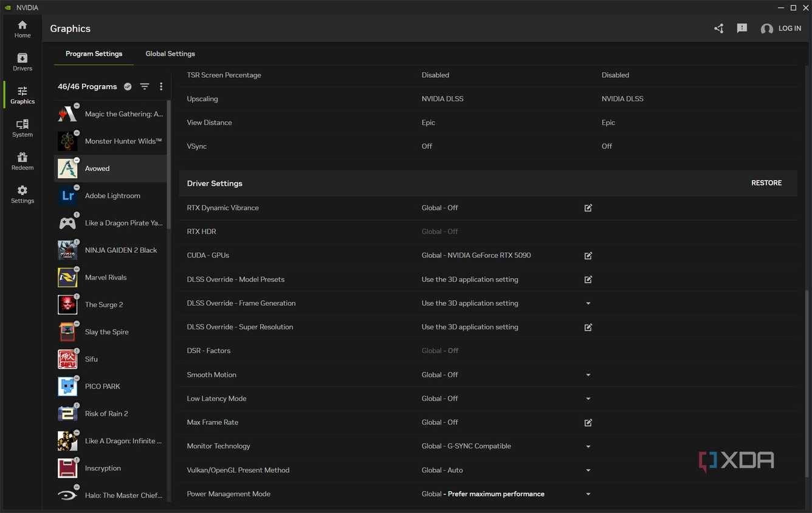812x513 pixels.
Task: Click the TSR Screen Percentage label
Action: 224,75
